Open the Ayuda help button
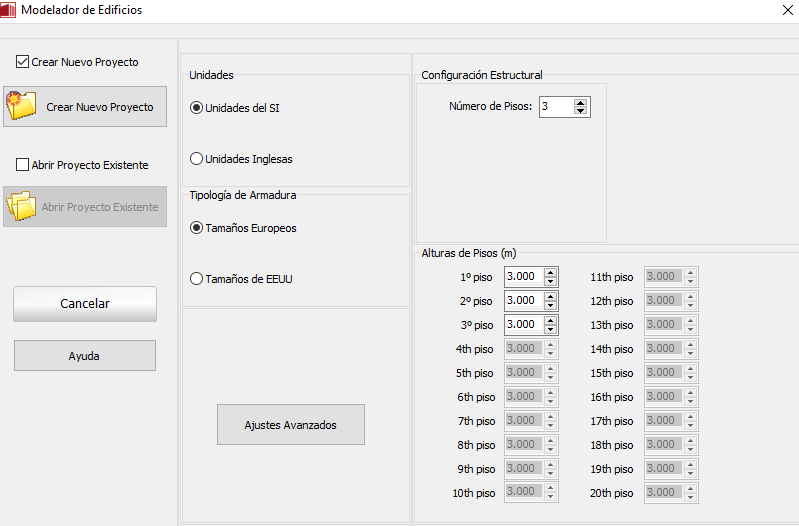This screenshot has height=526, width=799. pos(85,356)
